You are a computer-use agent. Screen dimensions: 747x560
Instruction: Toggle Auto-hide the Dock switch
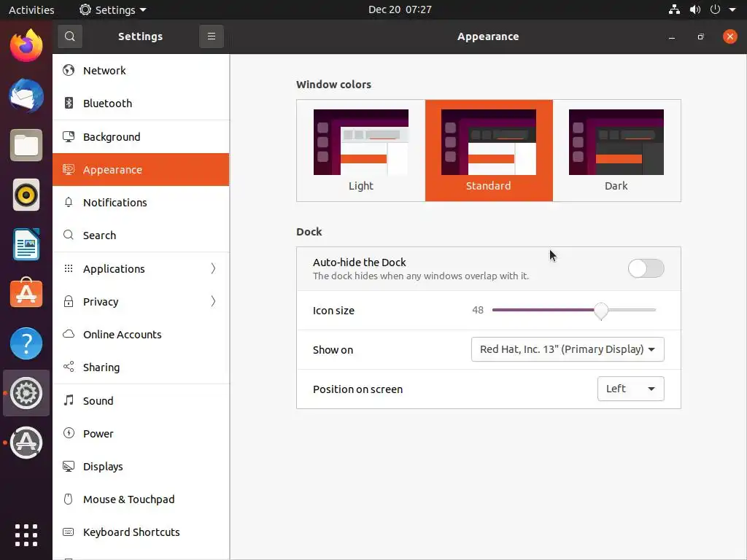[x=646, y=268]
